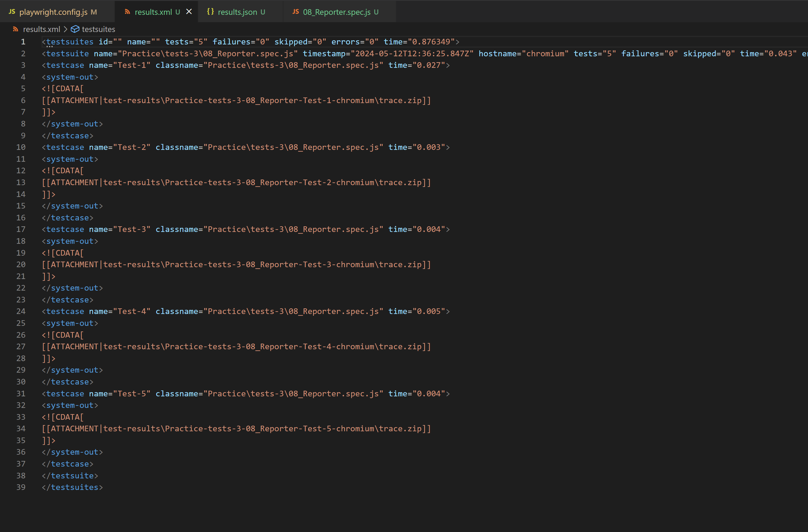
Task: Click the JS icon on 08_Reporter.spec.js tab
Action: pyautogui.click(x=296, y=12)
